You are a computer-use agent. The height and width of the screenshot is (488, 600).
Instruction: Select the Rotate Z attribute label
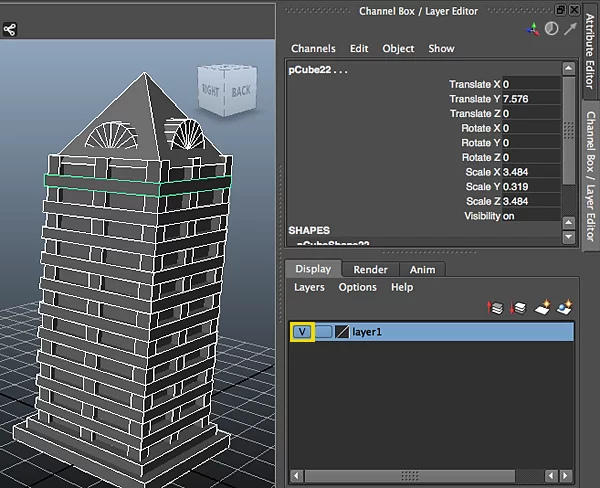click(x=481, y=157)
